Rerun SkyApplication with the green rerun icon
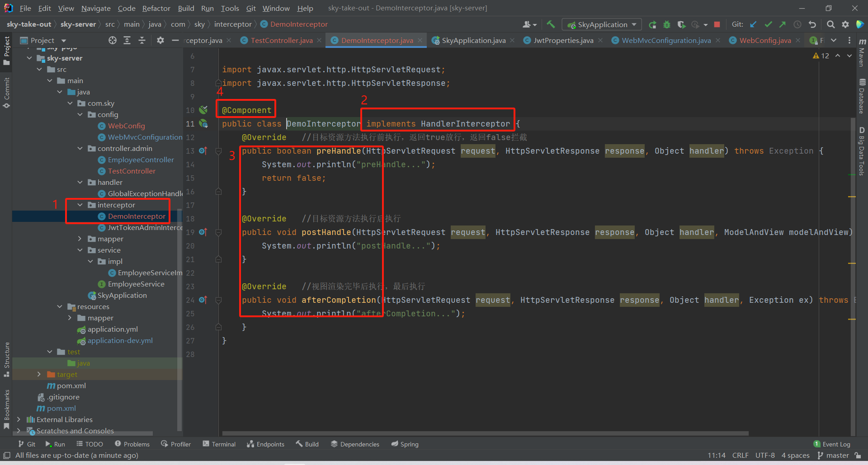Screen dimensions: 868x465 pyautogui.click(x=652, y=24)
